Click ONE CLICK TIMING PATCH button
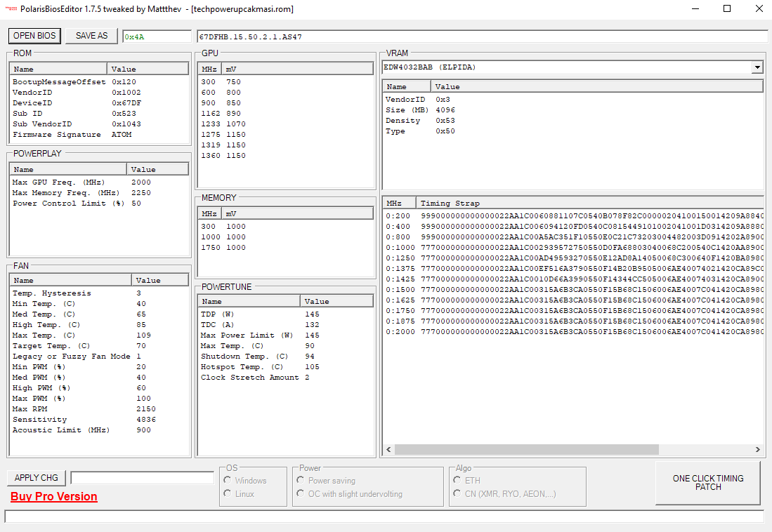The width and height of the screenshot is (772, 532). point(707,483)
